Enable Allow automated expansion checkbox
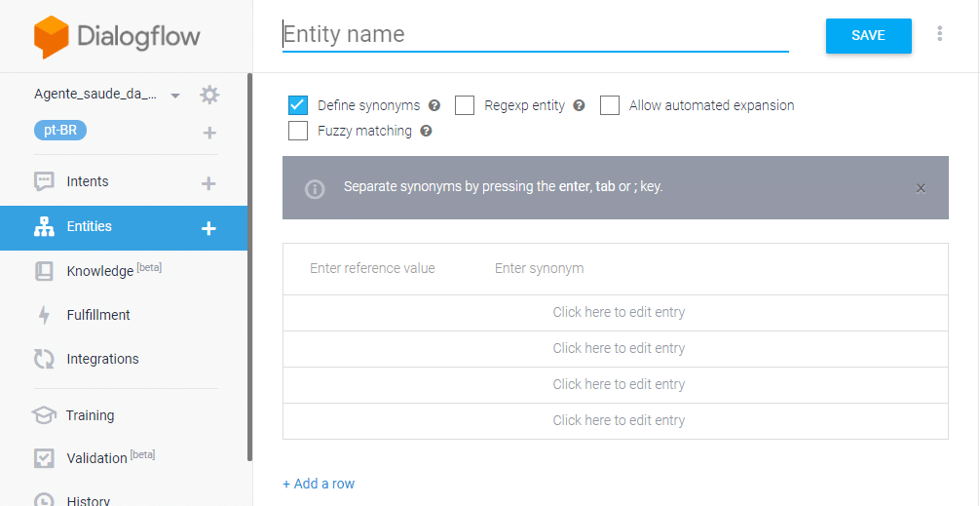Screen dimensions: 980x506 point(610,105)
